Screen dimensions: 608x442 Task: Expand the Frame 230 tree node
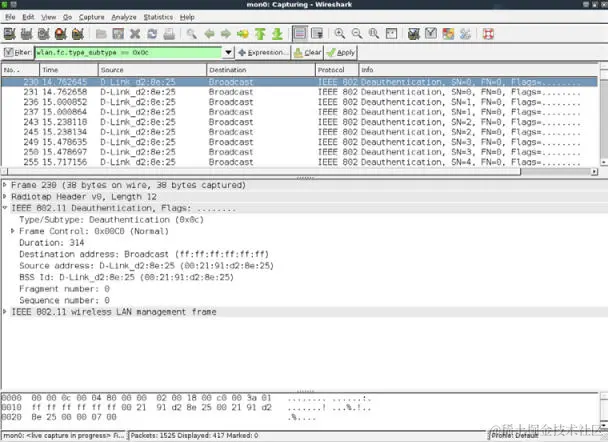[5, 185]
